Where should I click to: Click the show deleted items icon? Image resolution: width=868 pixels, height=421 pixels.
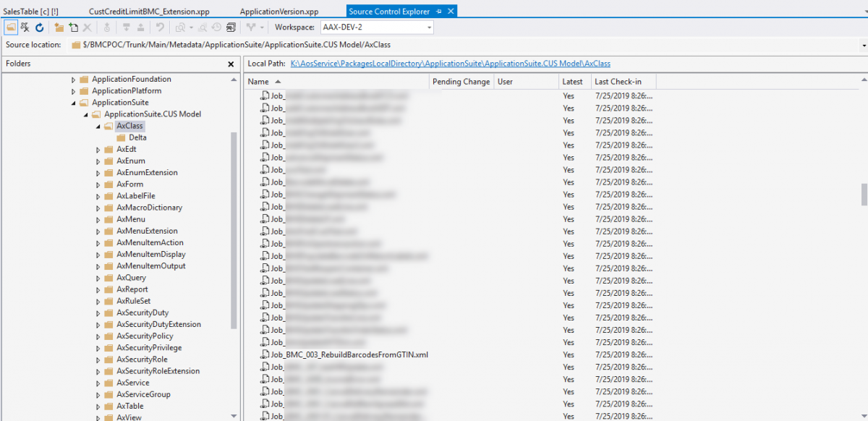pos(25,27)
